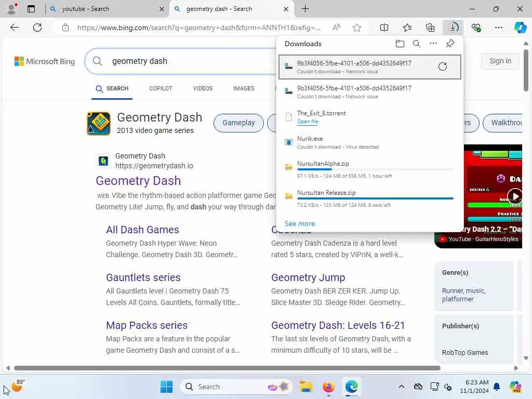Click the address bar URL

coord(199,28)
